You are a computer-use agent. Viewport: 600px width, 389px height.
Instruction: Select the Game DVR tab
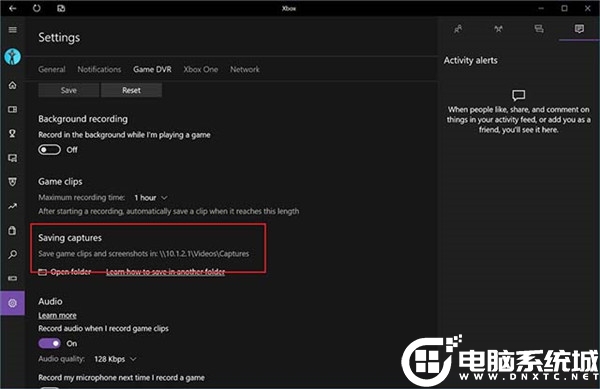coord(152,69)
